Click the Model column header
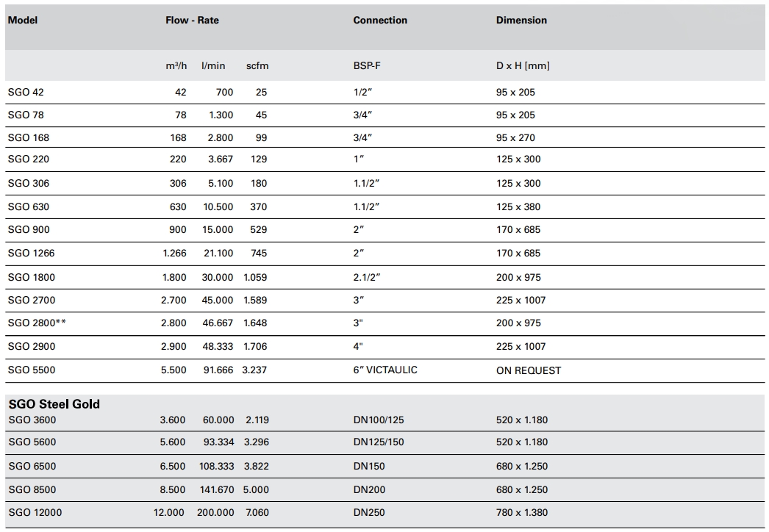 [23, 21]
